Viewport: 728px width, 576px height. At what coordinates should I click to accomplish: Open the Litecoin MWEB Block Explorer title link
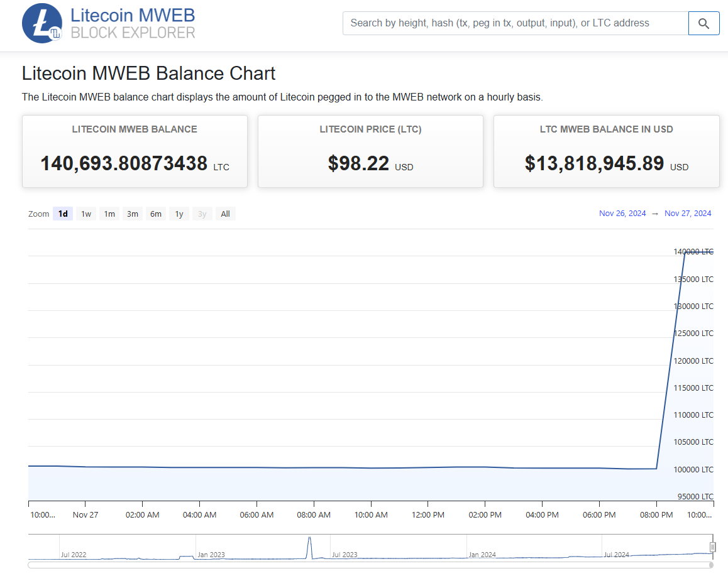133,23
